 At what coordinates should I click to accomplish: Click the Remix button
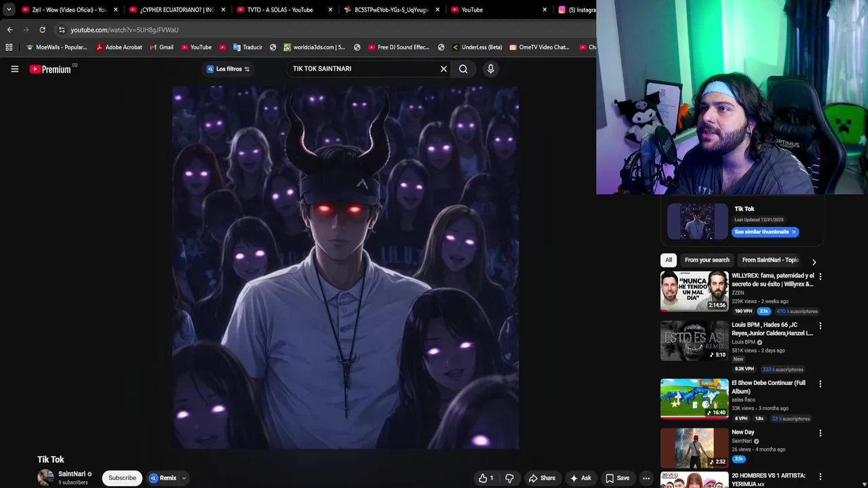point(163,478)
